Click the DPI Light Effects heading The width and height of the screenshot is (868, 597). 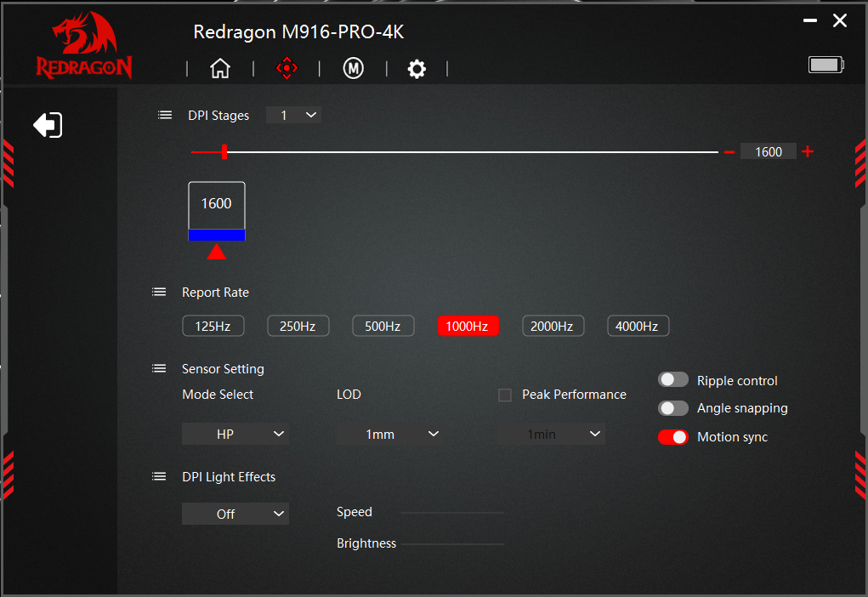click(229, 477)
